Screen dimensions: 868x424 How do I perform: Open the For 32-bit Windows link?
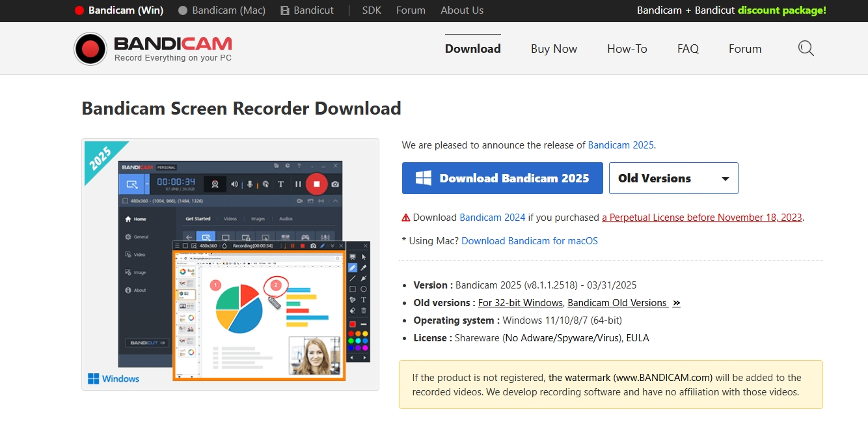tap(521, 303)
